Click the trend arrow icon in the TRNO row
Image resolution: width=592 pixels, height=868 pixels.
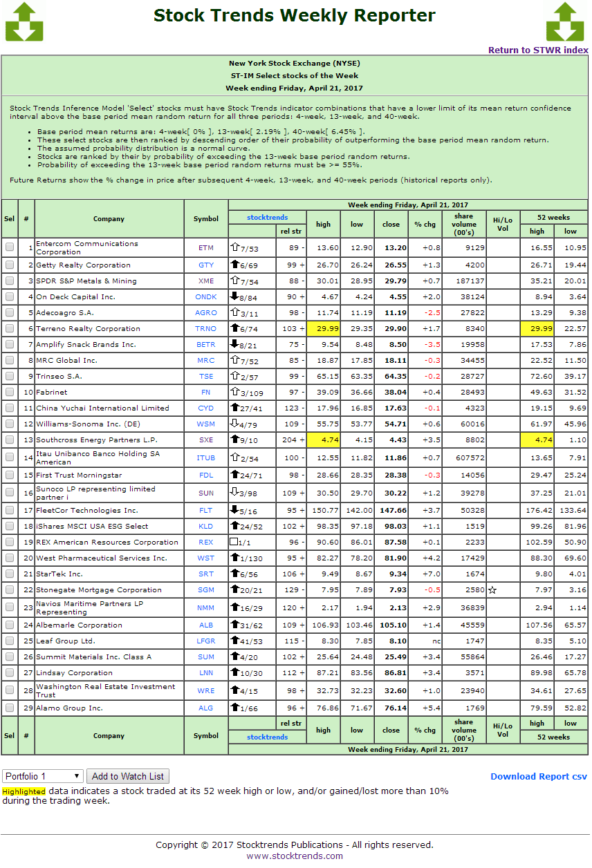point(234,328)
